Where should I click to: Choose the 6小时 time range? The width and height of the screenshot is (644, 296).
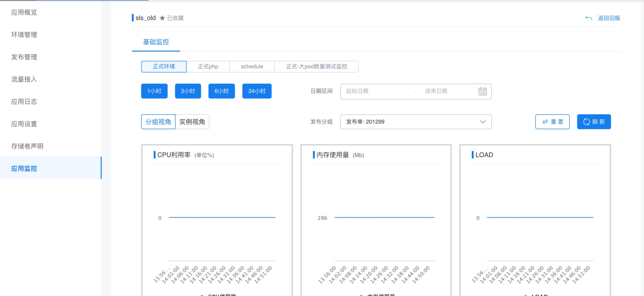[222, 91]
